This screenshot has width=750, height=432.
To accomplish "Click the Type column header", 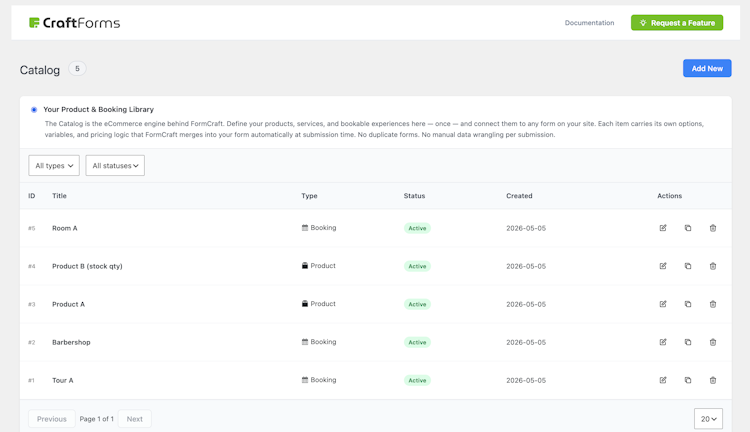I will point(309,196).
